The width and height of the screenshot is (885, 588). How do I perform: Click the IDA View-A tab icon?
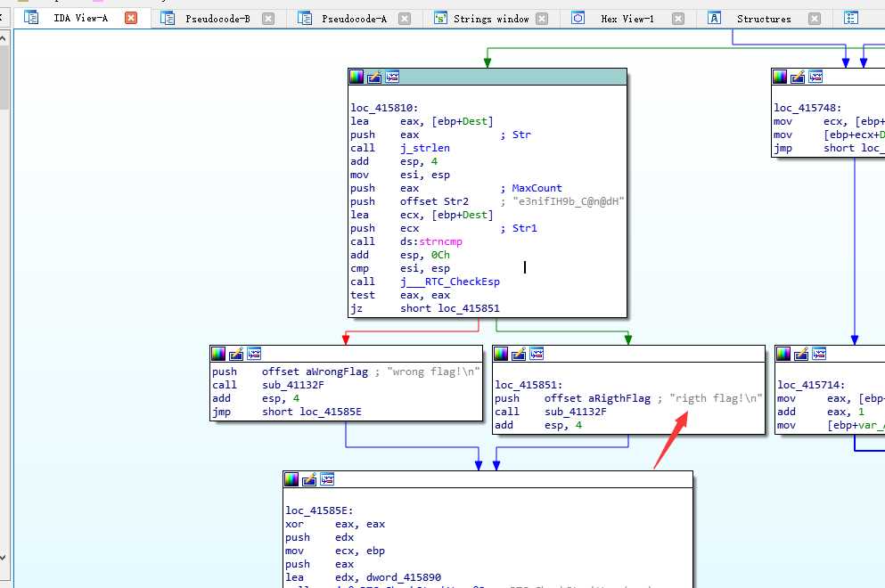31,18
